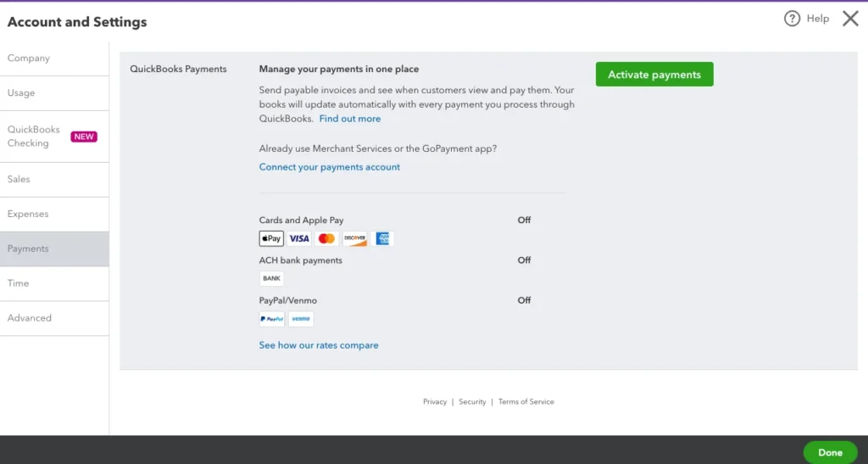
Task: Click the Venmo logo icon
Action: click(301, 319)
